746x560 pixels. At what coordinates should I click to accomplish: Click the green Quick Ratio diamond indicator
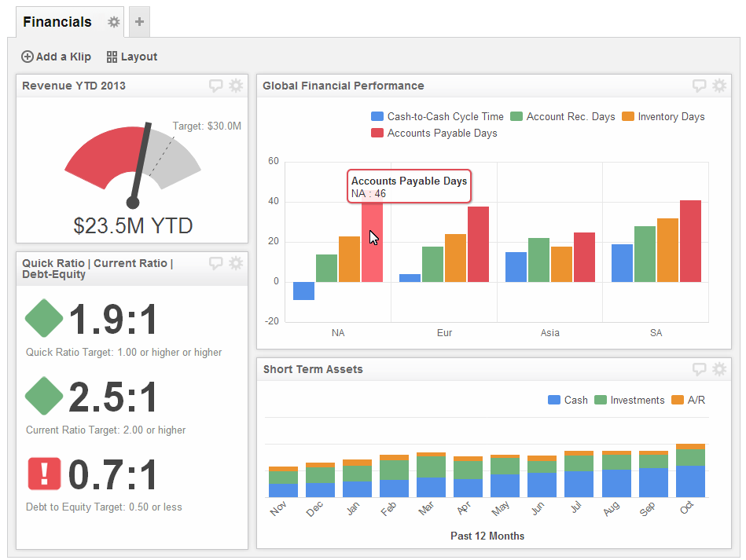point(44,319)
